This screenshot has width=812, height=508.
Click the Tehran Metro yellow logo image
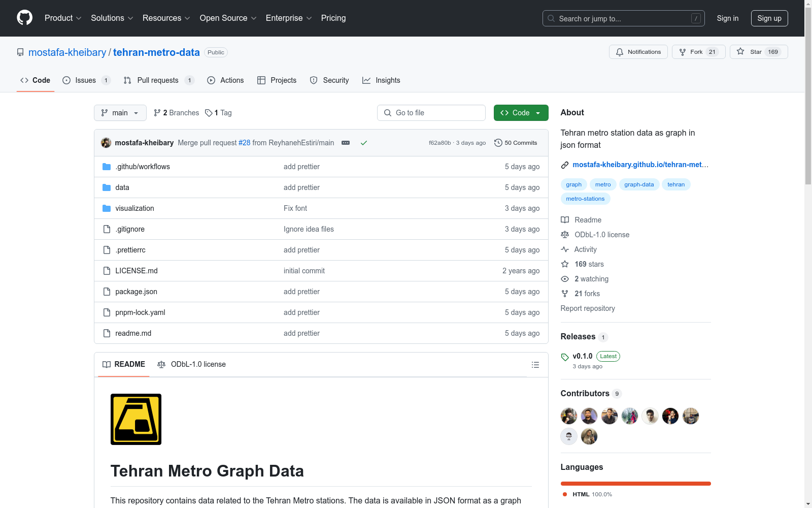[x=136, y=420]
